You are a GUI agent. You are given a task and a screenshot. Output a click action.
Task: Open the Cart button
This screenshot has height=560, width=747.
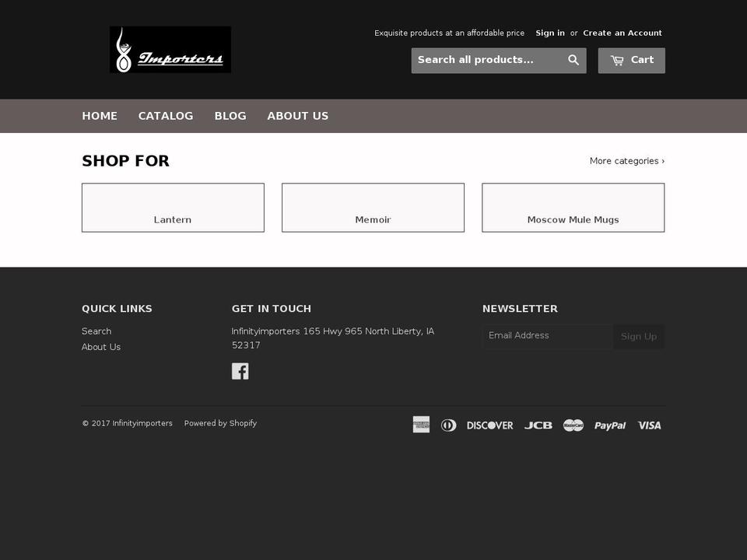632,61
